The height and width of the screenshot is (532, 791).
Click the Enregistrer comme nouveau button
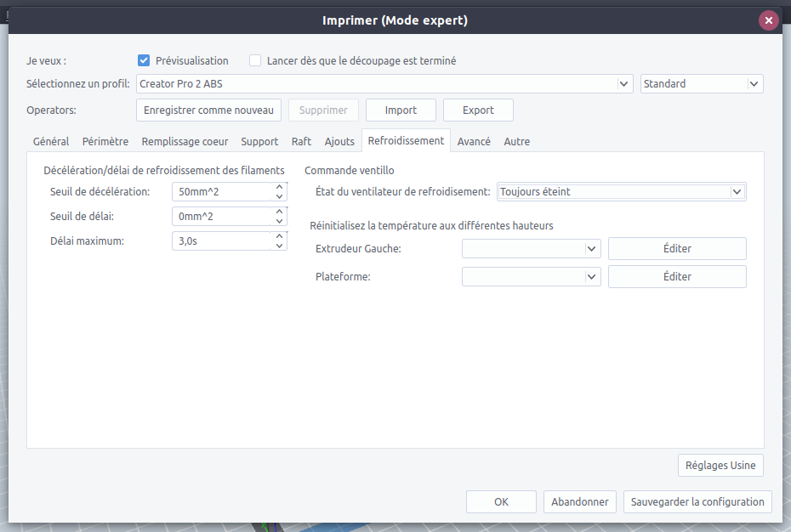coord(208,110)
